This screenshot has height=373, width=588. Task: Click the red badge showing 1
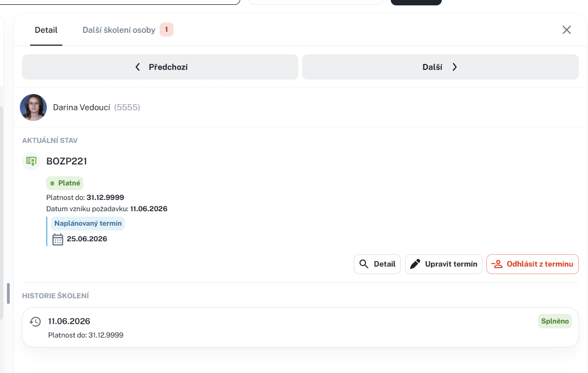167,30
